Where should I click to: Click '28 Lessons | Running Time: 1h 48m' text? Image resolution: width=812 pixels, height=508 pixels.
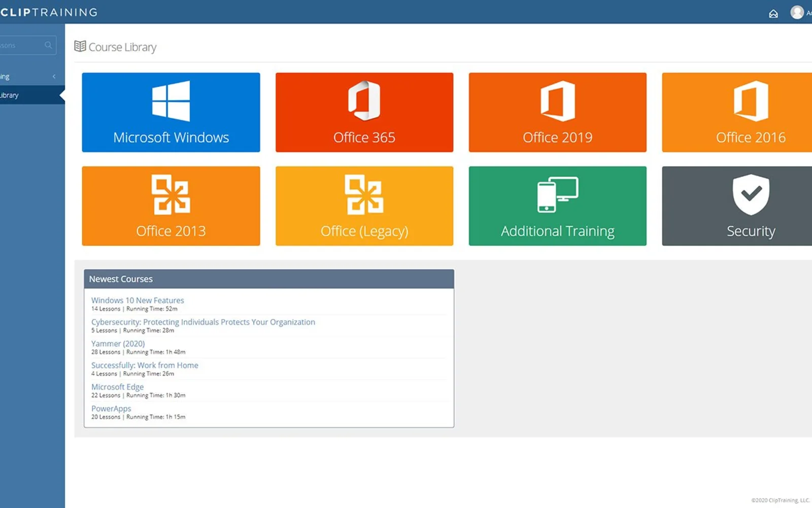coord(139,352)
